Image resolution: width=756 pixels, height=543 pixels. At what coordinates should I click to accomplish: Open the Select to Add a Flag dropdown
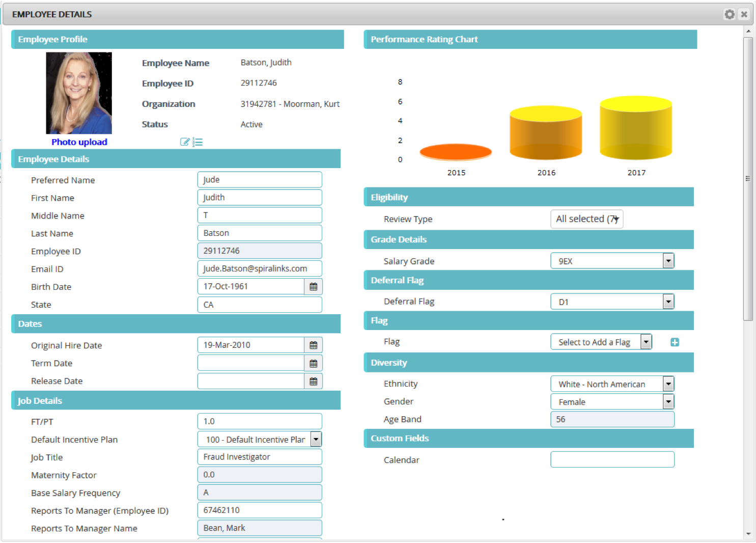click(646, 342)
